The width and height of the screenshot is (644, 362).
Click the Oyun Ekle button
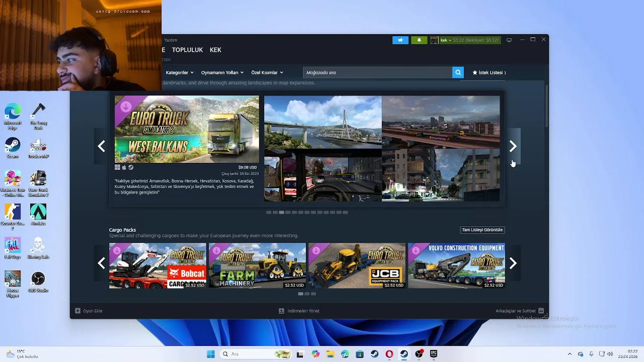tap(89, 311)
